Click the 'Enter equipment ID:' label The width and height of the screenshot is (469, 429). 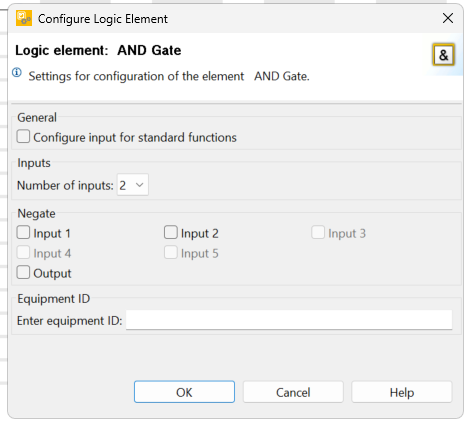70,321
